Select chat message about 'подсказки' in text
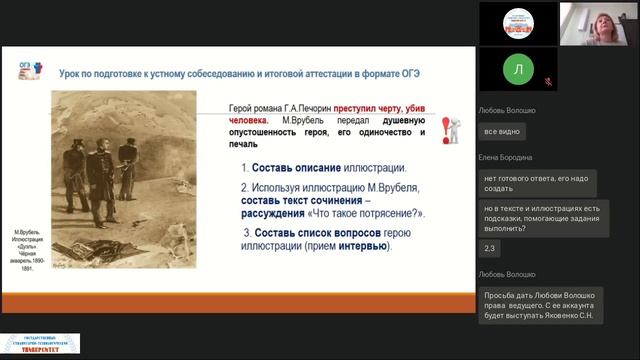640x360 pixels. point(544,218)
